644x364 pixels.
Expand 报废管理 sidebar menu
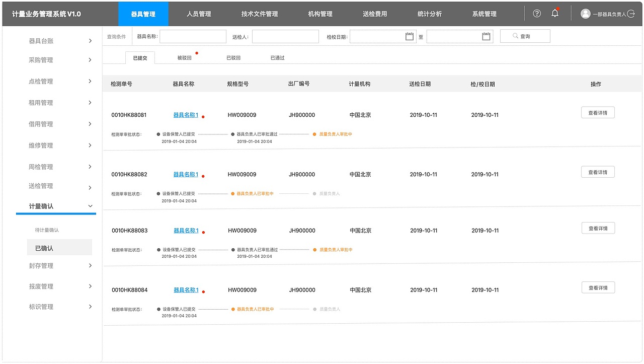[90, 286]
